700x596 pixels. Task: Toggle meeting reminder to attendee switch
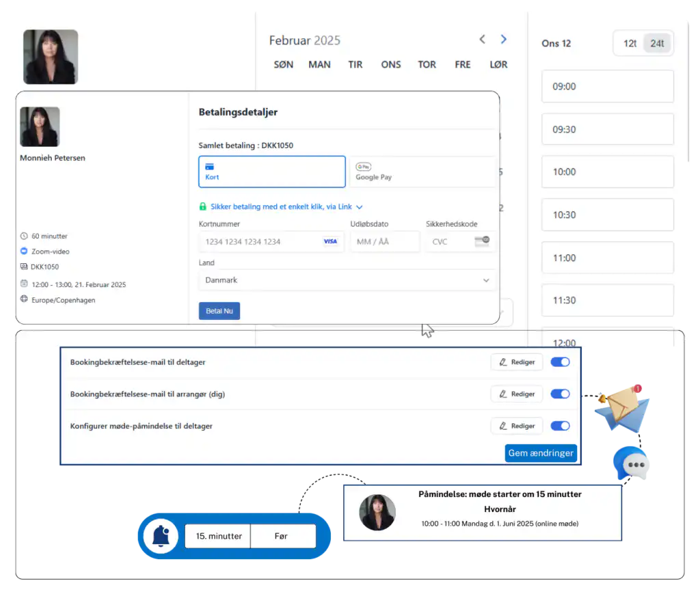[x=560, y=426]
